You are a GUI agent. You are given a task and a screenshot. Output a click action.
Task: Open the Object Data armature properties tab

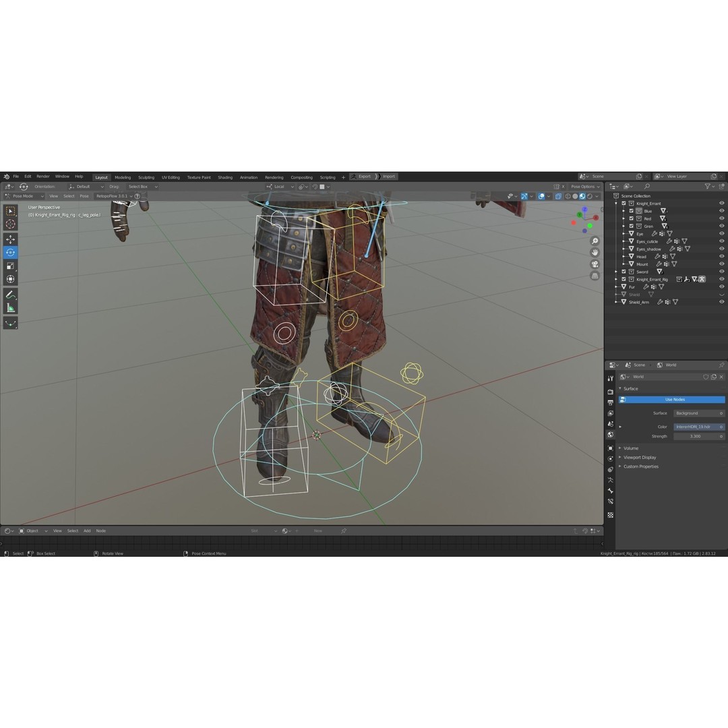pos(611,480)
